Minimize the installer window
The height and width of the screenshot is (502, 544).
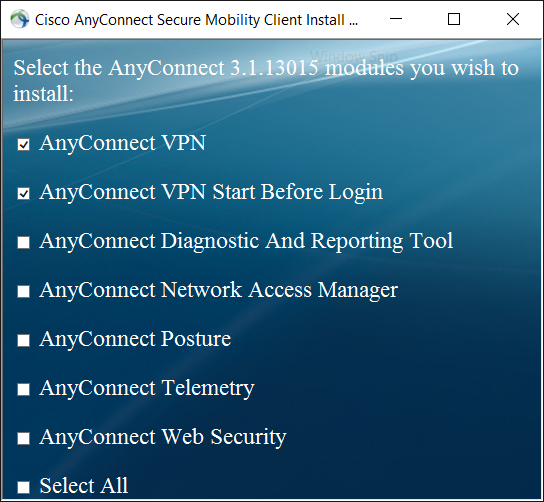click(x=396, y=19)
